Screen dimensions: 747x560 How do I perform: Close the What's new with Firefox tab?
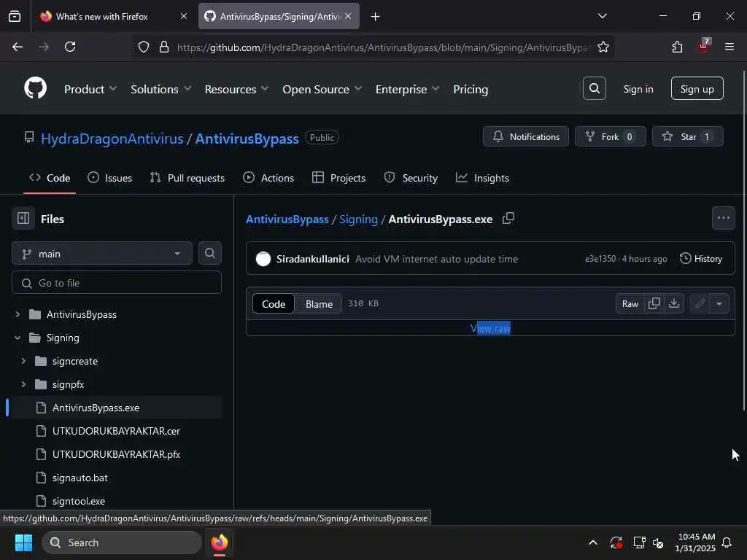coord(183,16)
